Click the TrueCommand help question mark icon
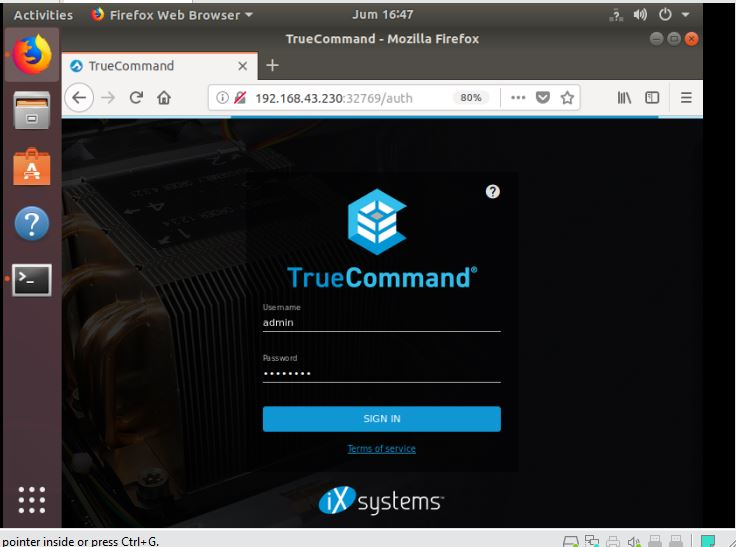Screen dimensions: 736x547 click(492, 192)
